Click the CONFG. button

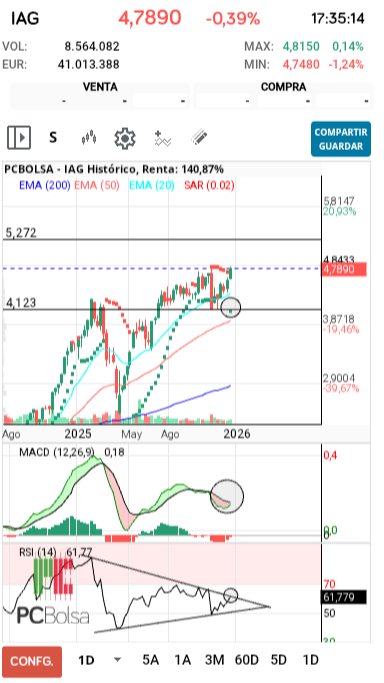pos(32,661)
